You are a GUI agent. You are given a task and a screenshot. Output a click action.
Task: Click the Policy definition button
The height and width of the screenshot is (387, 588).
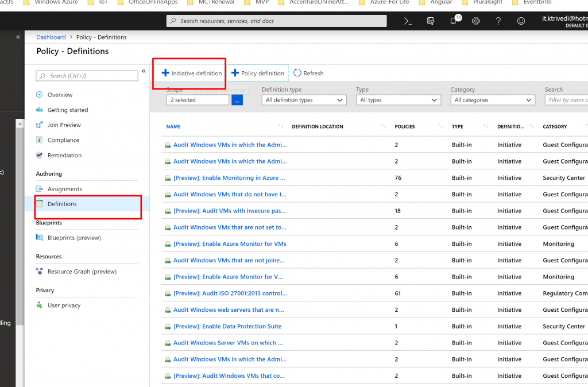pos(258,73)
